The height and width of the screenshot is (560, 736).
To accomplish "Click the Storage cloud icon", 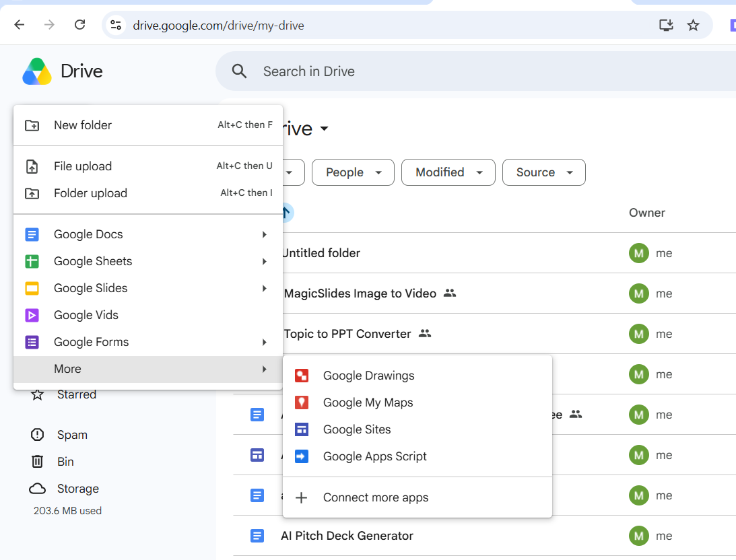I will [x=37, y=489].
